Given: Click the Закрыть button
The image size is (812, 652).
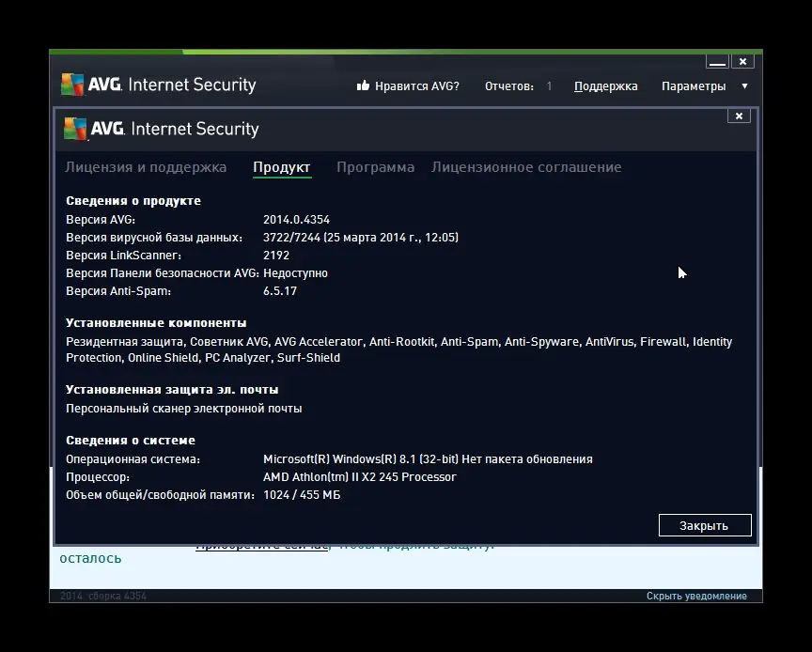Looking at the screenshot, I should [705, 525].
